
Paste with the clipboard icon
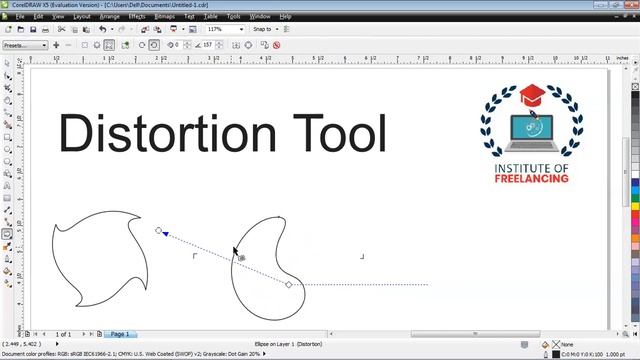coord(87,29)
